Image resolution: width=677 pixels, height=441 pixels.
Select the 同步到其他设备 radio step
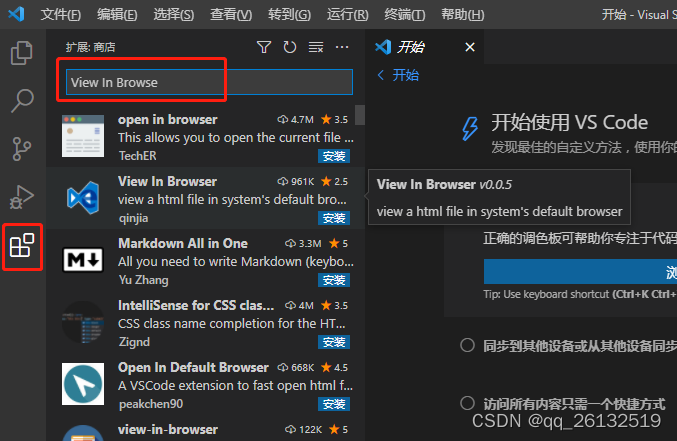(468, 345)
